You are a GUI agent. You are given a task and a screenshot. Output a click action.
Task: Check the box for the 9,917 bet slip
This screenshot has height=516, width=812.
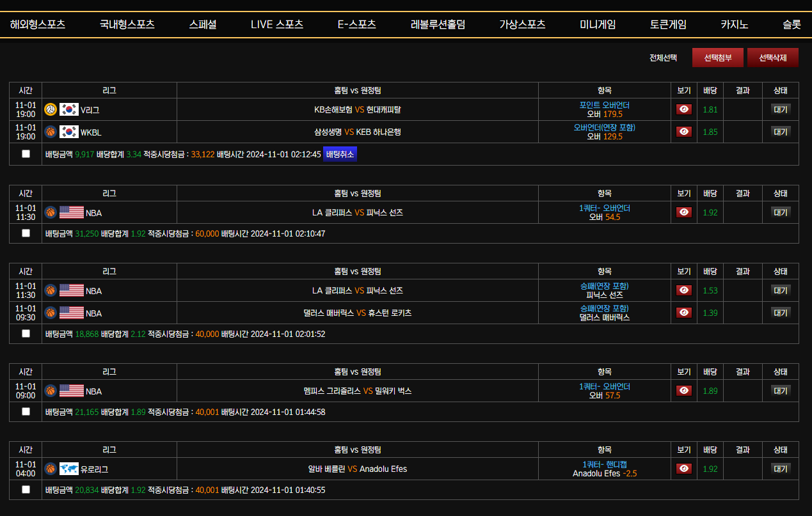pos(26,154)
